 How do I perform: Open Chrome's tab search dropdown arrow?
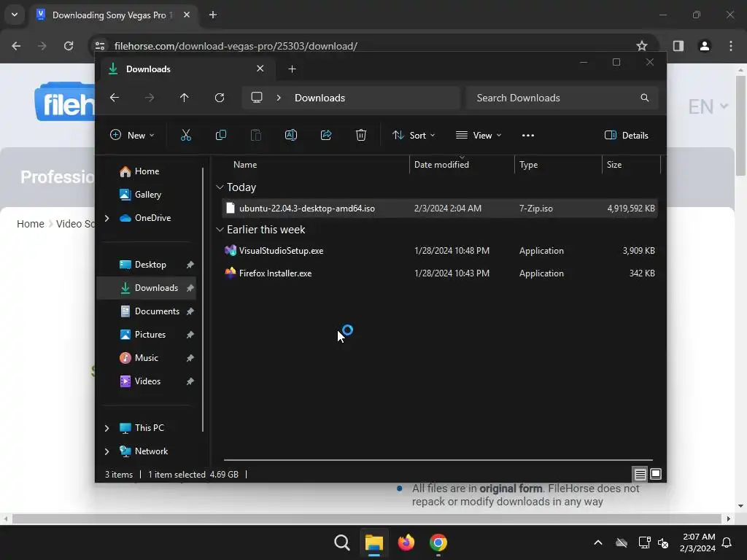click(x=15, y=15)
